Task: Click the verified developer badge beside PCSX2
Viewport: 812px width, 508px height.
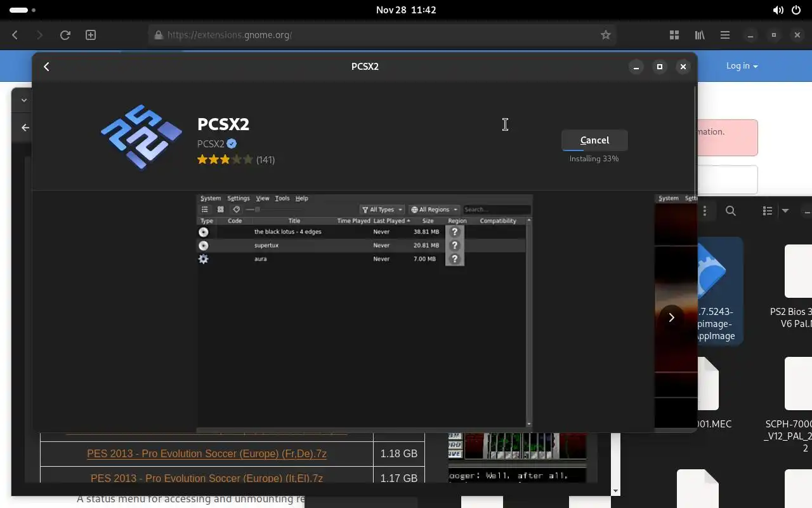Action: [x=232, y=144]
